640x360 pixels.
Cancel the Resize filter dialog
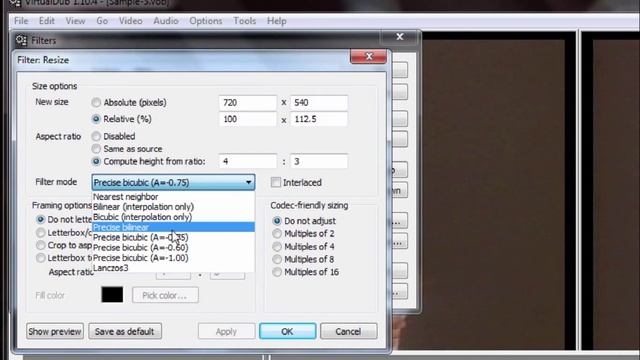coord(348,331)
